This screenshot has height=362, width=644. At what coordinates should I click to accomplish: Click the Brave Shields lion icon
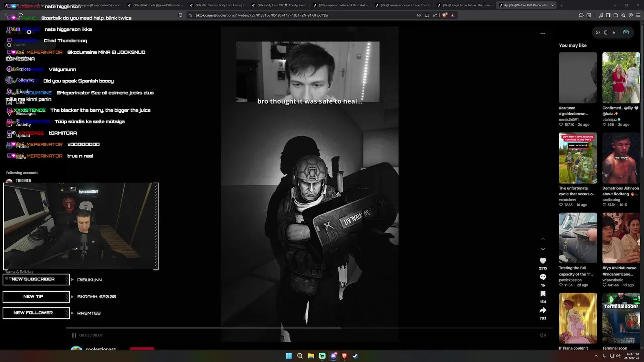click(x=445, y=15)
